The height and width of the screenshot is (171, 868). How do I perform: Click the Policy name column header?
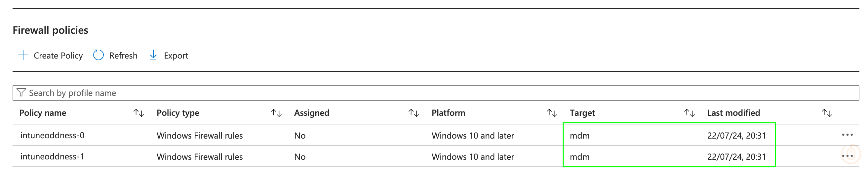click(43, 113)
